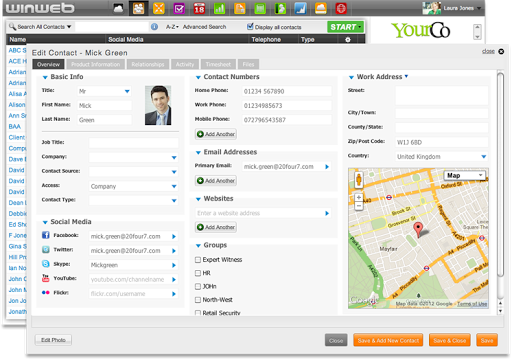This screenshot has height=360, width=512.
Task: Switch to the Timesheet tab
Action: point(218,64)
